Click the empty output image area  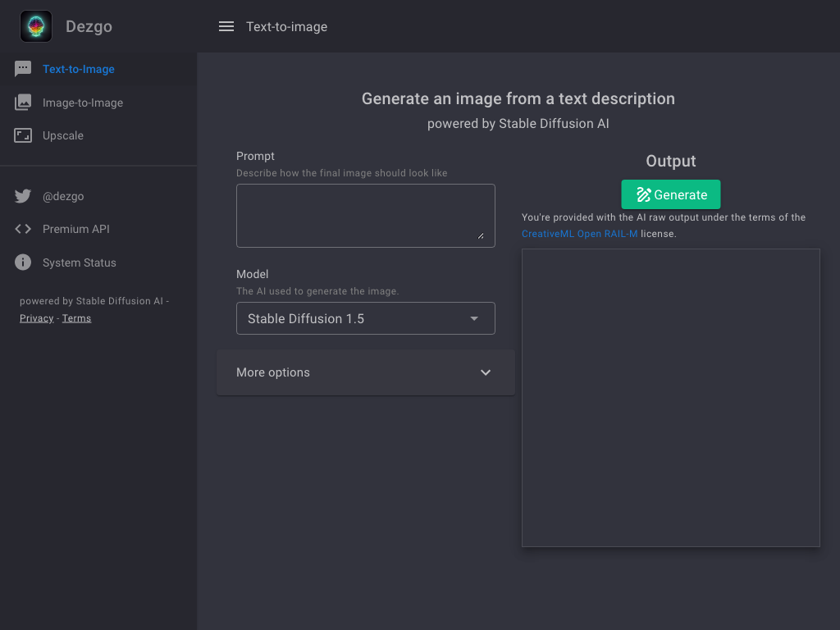click(x=671, y=398)
